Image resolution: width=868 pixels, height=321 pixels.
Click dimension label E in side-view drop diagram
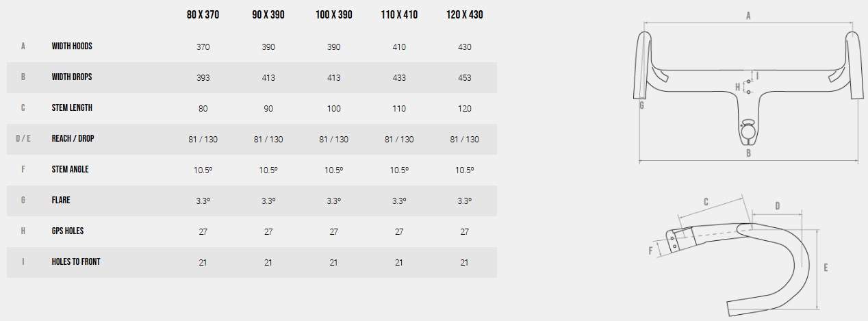(x=826, y=268)
